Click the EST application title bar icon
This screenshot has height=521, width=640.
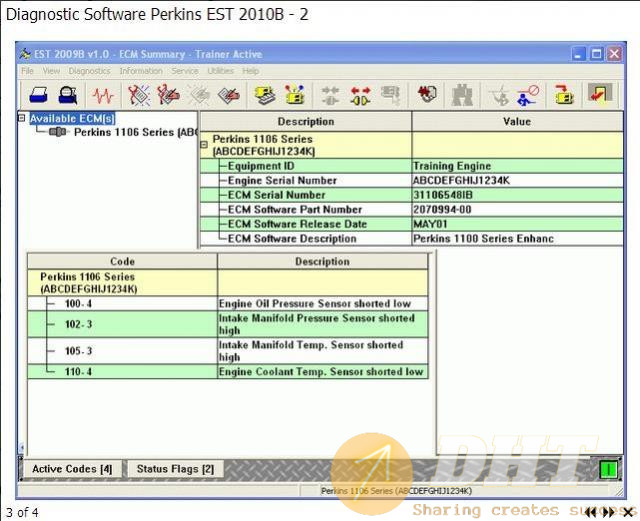pos(25,54)
